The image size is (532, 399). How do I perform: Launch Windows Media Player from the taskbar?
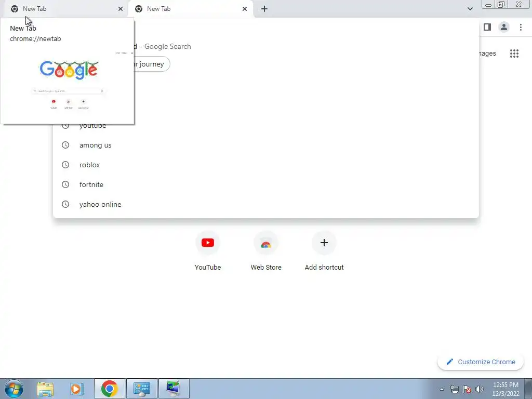click(x=76, y=389)
